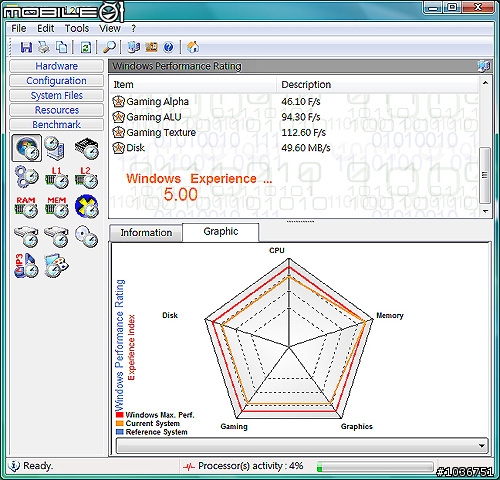
Task: Select the CD disc benchmark icon
Action: 87,236
